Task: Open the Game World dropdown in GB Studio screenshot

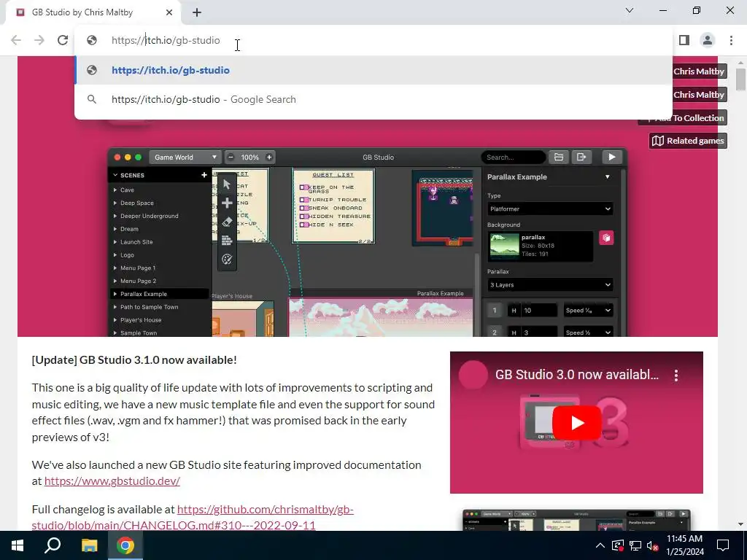Action: (x=185, y=157)
